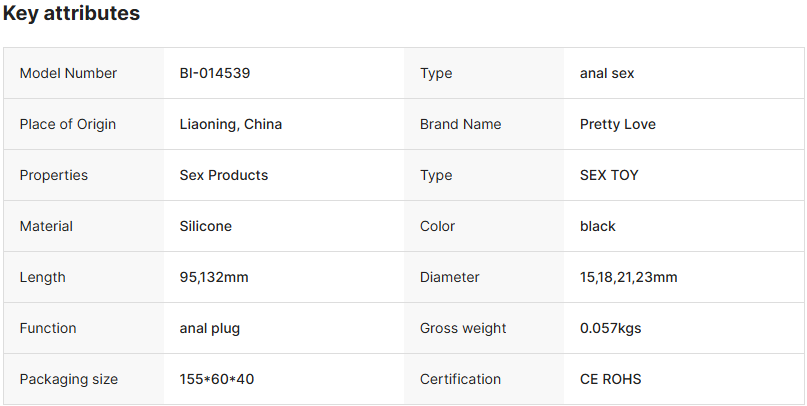Select the 0.057kgs gross weight value
Screen dimensions: 807x406
pos(613,328)
